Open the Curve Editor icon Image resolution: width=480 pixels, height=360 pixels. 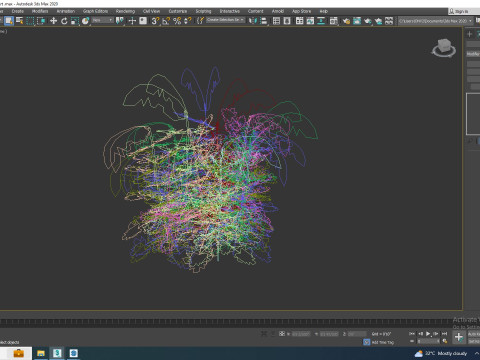(x=310, y=21)
